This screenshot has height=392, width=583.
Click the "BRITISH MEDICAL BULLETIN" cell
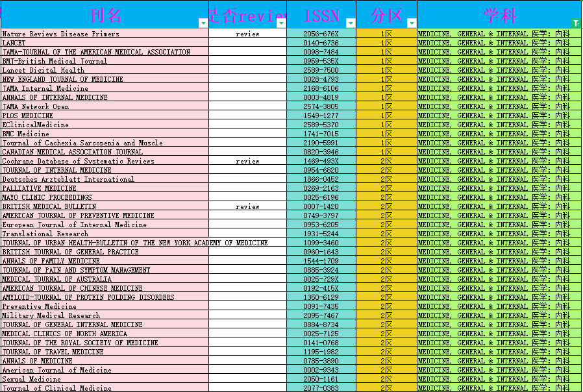pyautogui.click(x=105, y=206)
